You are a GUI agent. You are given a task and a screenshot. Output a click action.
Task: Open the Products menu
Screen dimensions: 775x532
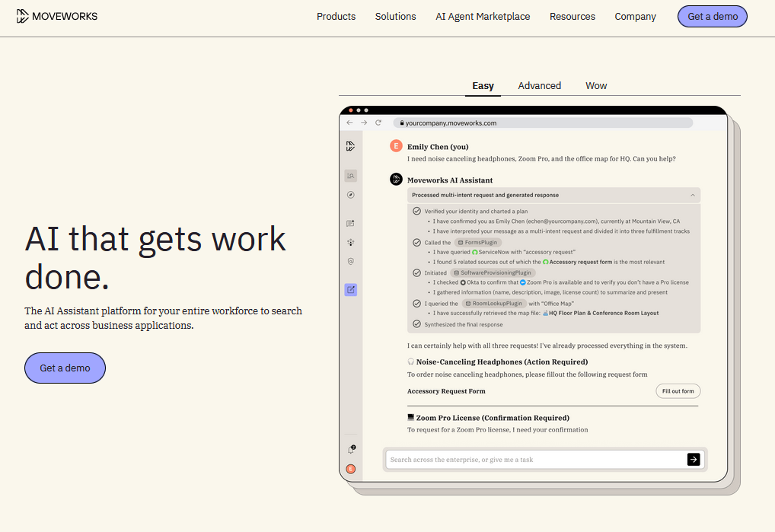[336, 16]
